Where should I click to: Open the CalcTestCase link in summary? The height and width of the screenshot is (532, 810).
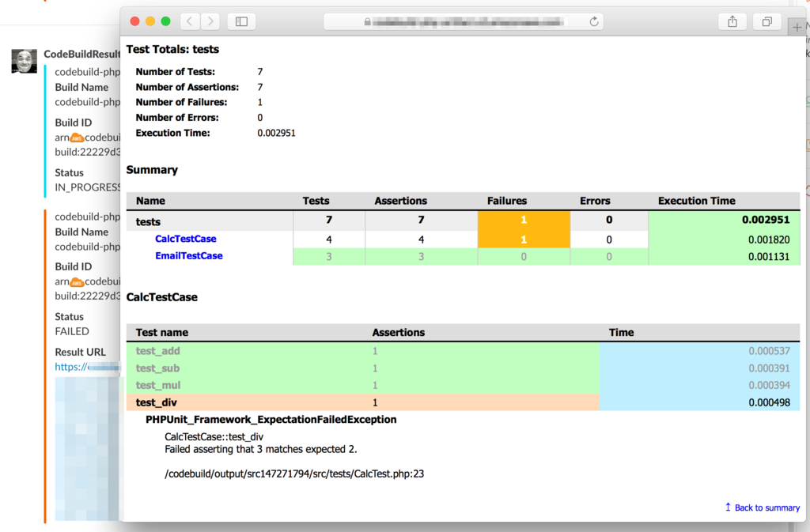pos(185,239)
